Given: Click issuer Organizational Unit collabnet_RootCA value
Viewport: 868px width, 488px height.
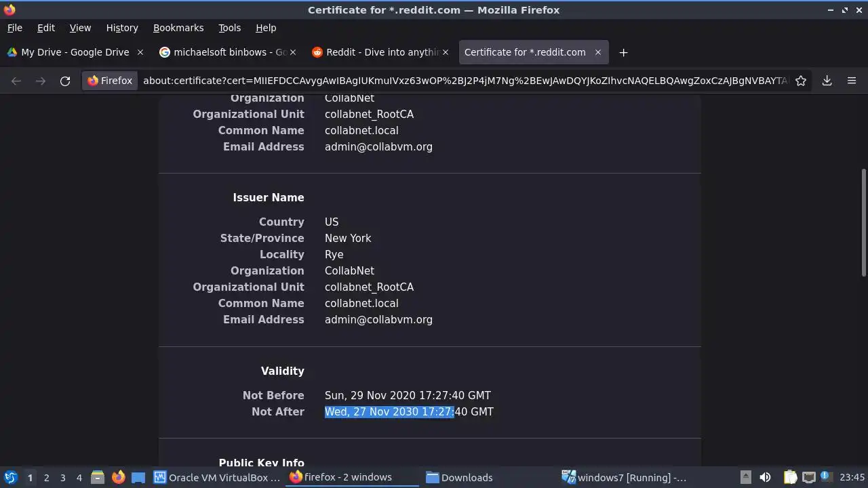Looking at the screenshot, I should pyautogui.click(x=369, y=287).
